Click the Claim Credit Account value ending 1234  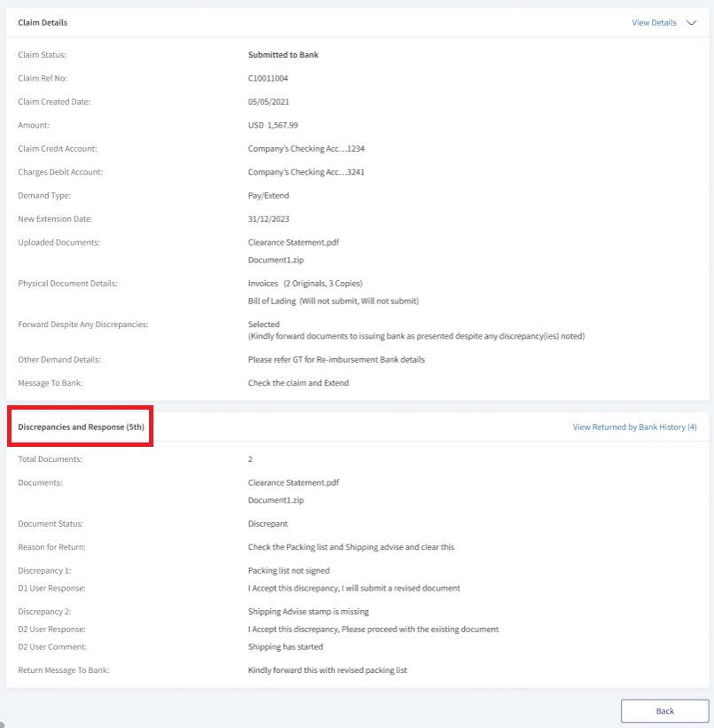pos(306,149)
